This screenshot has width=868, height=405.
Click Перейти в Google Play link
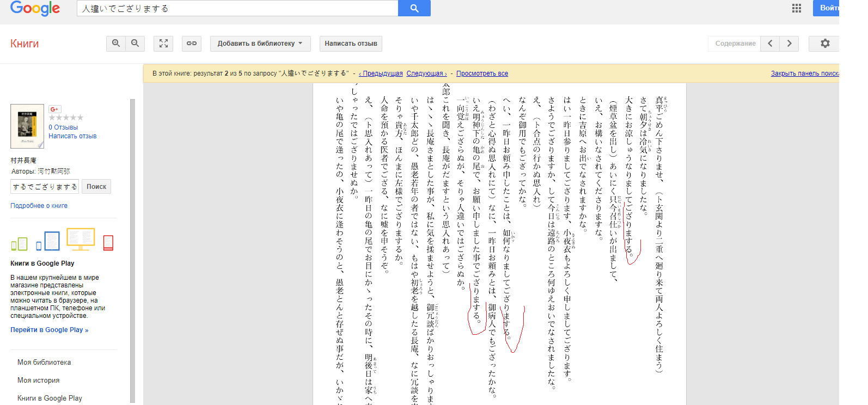pyautogui.click(x=49, y=330)
